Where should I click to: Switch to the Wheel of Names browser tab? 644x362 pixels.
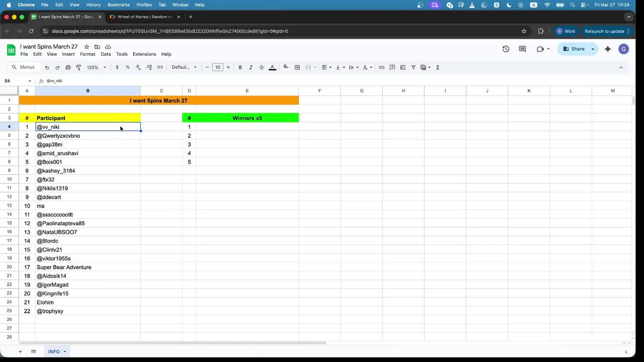pyautogui.click(x=145, y=17)
